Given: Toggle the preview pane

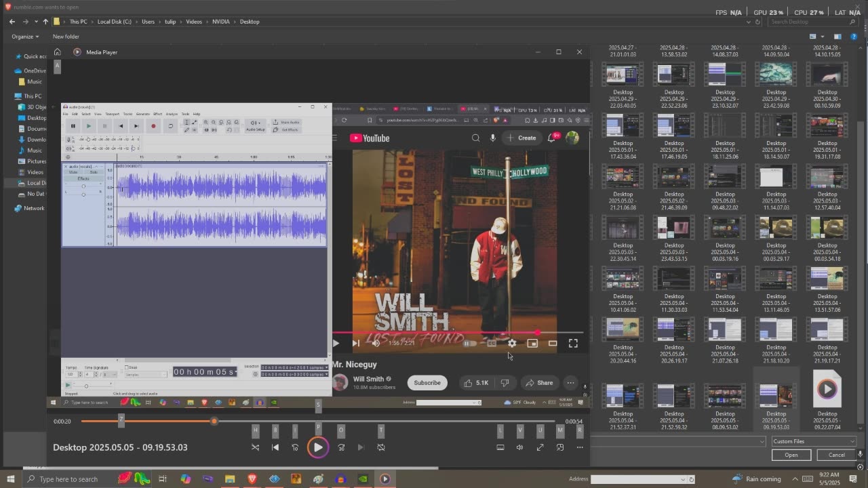Looking at the screenshot, I should tap(837, 37).
